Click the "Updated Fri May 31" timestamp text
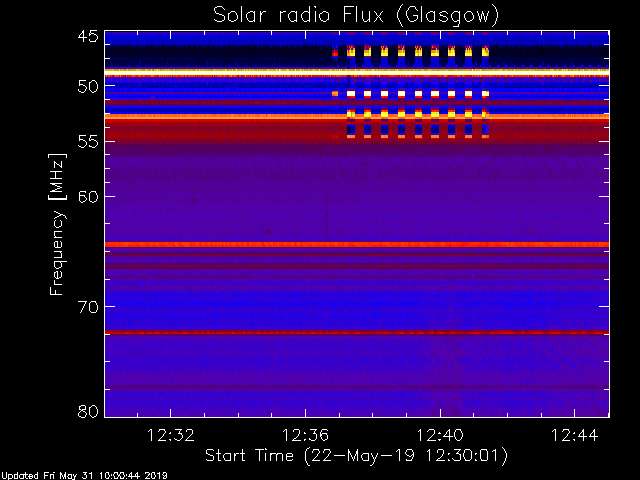 [x=84, y=476]
